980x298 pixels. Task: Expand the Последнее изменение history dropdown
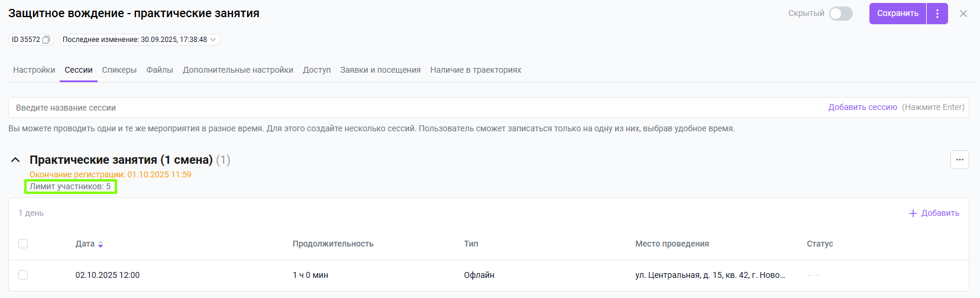[213, 40]
